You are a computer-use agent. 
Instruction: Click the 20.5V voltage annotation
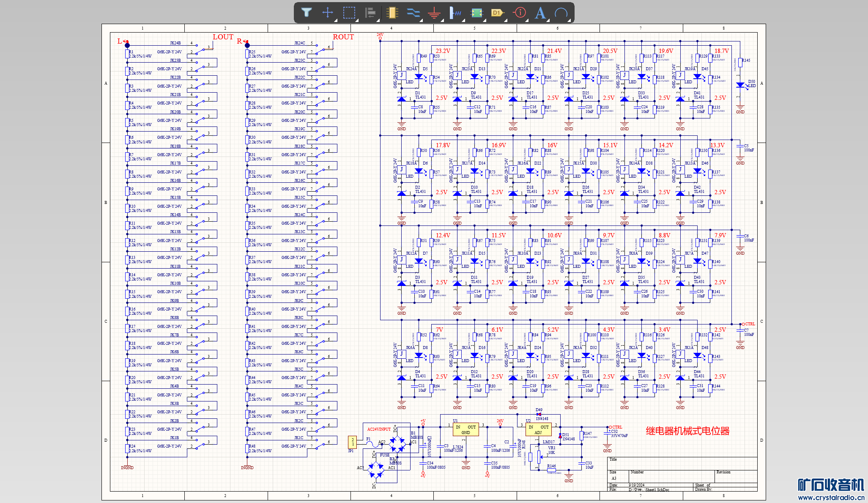click(x=610, y=51)
